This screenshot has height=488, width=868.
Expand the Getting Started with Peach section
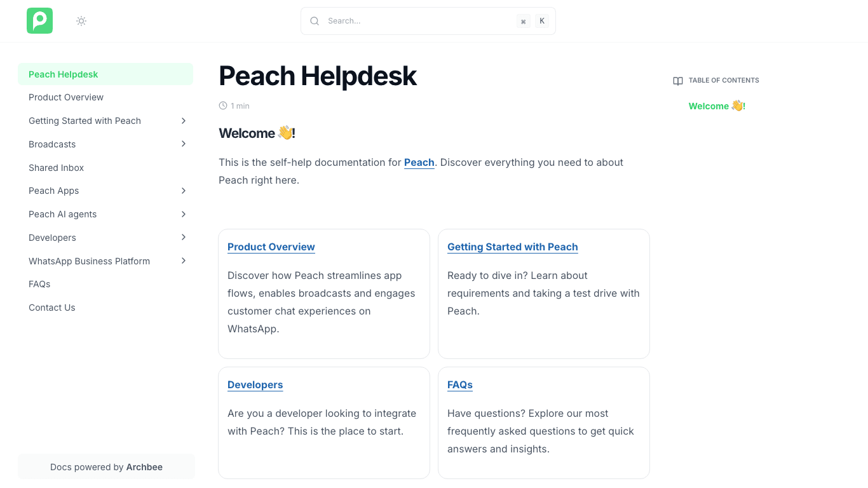click(x=184, y=120)
